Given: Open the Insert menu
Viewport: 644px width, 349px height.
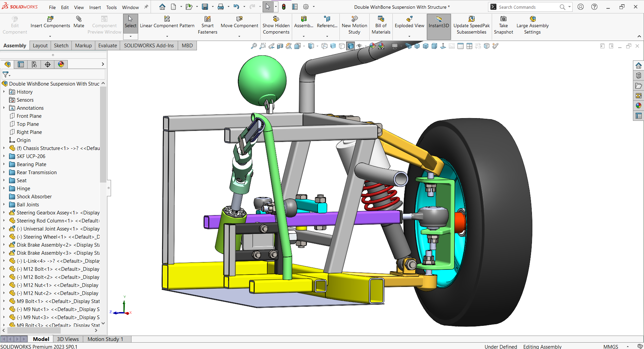Looking at the screenshot, I should (x=95, y=7).
